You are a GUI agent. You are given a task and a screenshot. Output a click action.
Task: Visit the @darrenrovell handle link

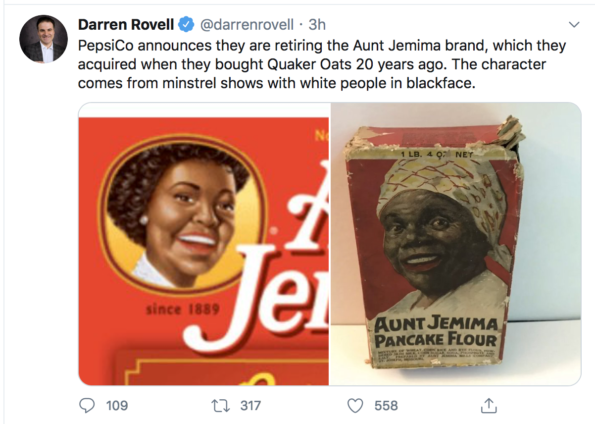pos(247,25)
